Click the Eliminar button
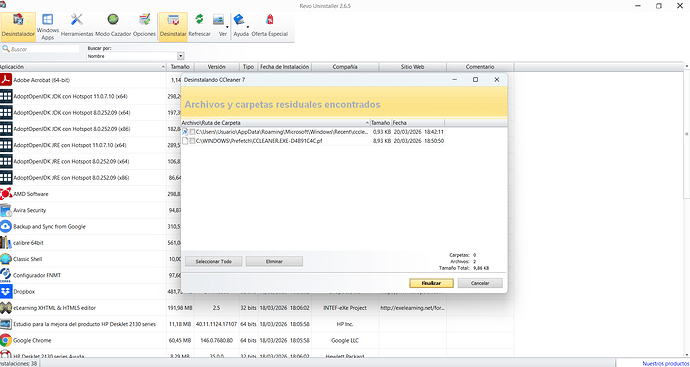 coord(274,261)
